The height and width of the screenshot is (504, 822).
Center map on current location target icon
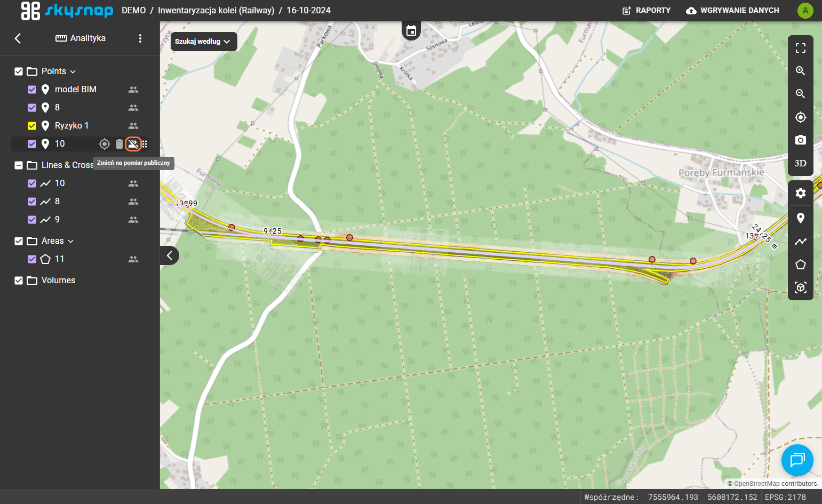[x=800, y=117]
